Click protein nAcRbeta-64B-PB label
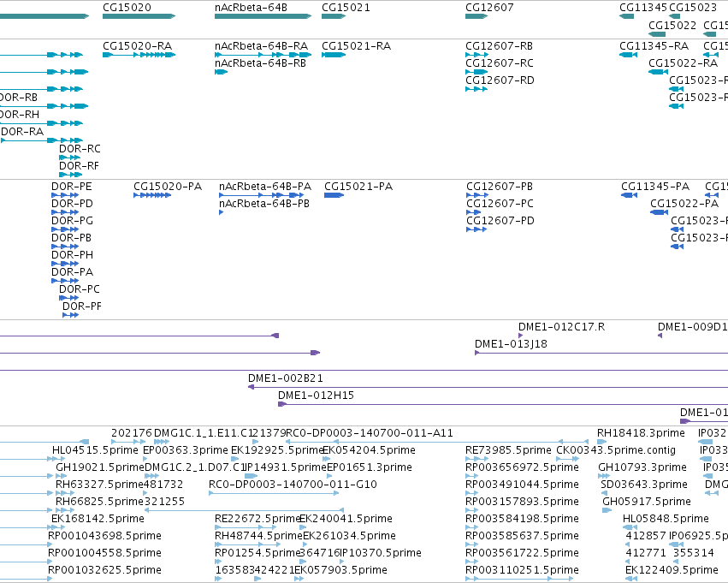The height and width of the screenshot is (583, 728). pyautogui.click(x=264, y=204)
